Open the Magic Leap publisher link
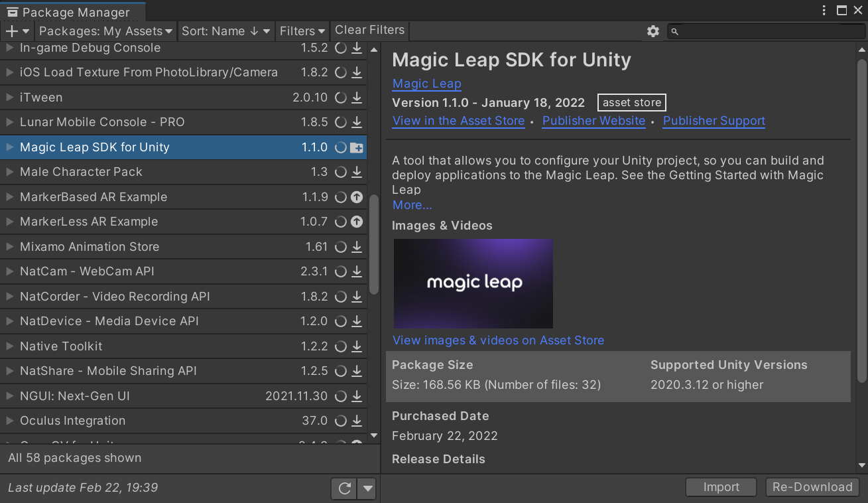Viewport: 868px width, 503px height. click(427, 84)
